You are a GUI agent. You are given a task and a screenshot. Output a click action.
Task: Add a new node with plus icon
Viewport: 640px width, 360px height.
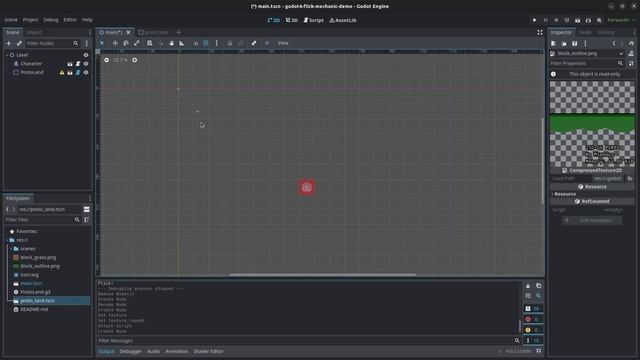(x=9, y=43)
